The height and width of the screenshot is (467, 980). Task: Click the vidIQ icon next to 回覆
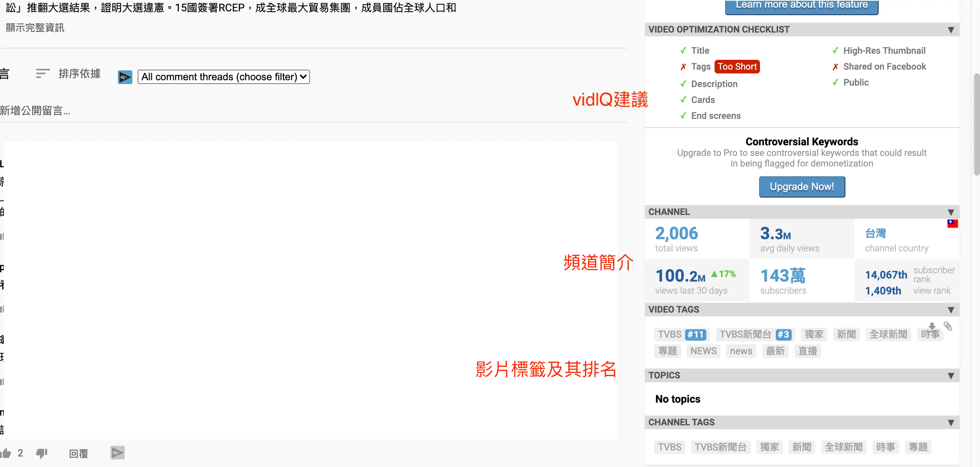pyautogui.click(x=118, y=453)
